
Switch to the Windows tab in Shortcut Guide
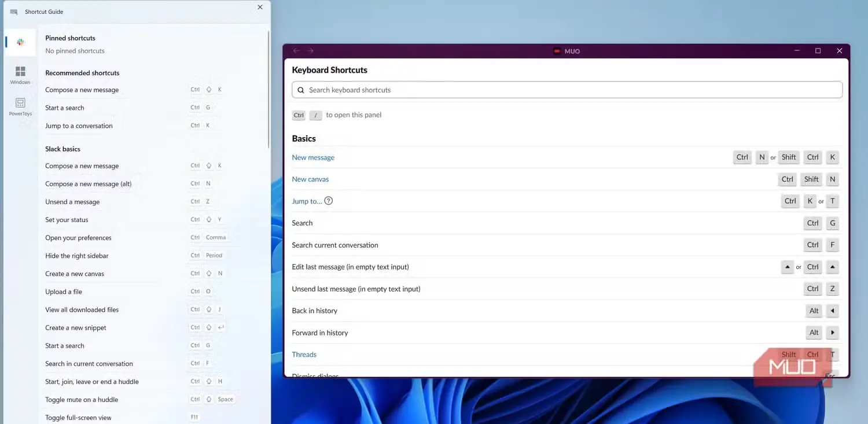(20, 75)
